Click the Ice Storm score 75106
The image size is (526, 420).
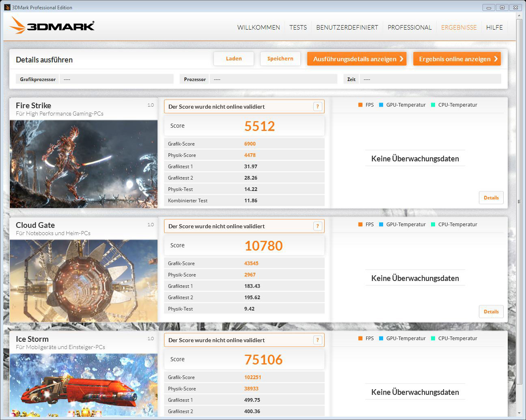[x=263, y=360]
